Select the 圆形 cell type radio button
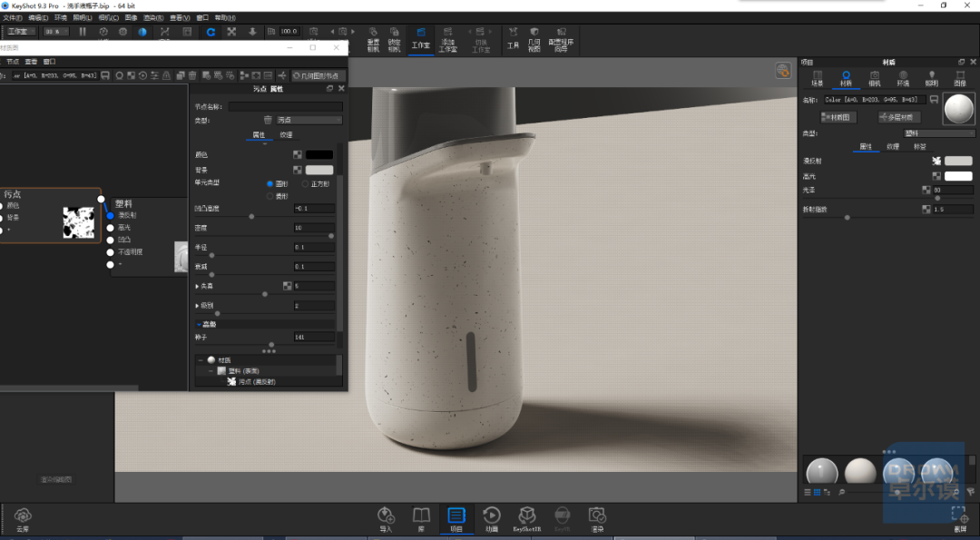The height and width of the screenshot is (540, 980). click(x=270, y=183)
